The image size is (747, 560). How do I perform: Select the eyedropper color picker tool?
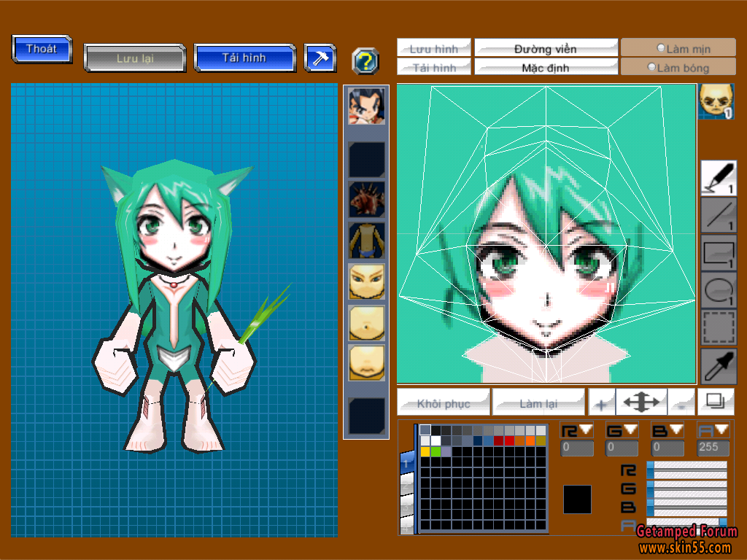pyautogui.click(x=719, y=366)
